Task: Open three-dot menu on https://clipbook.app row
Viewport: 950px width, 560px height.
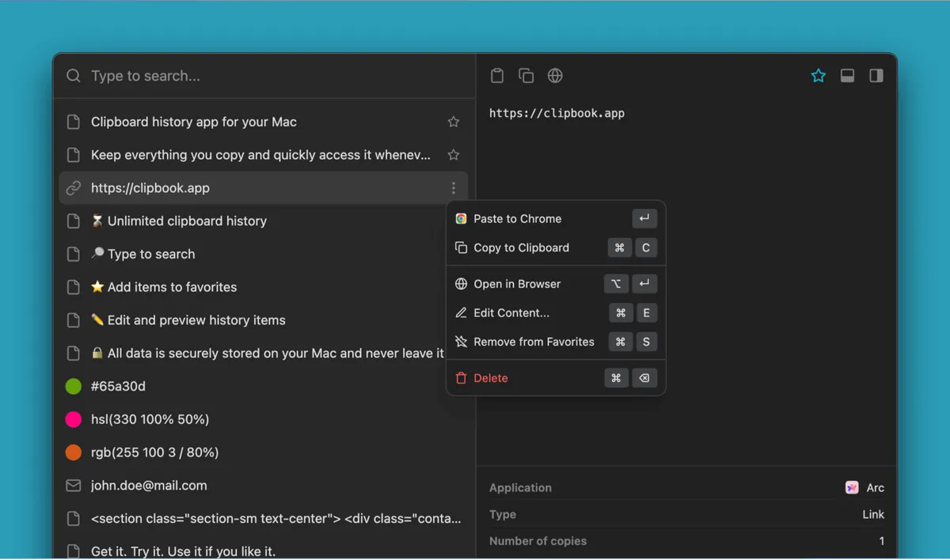Action: [x=454, y=188]
